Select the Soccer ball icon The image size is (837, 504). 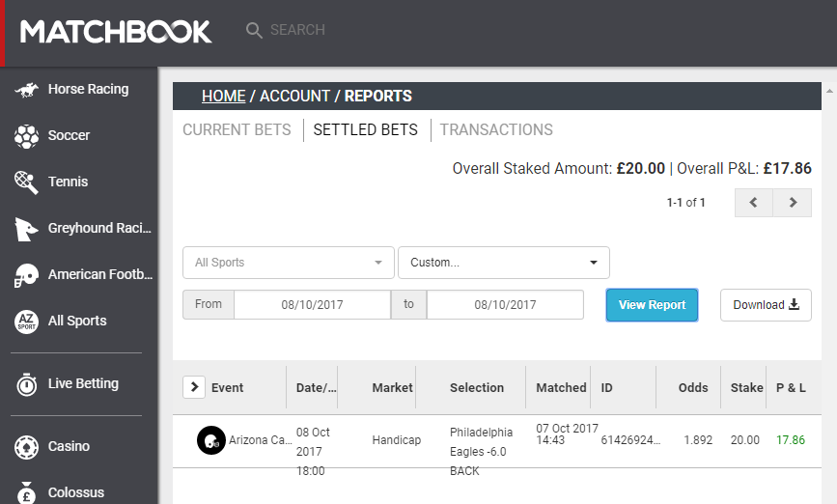pos(26,136)
